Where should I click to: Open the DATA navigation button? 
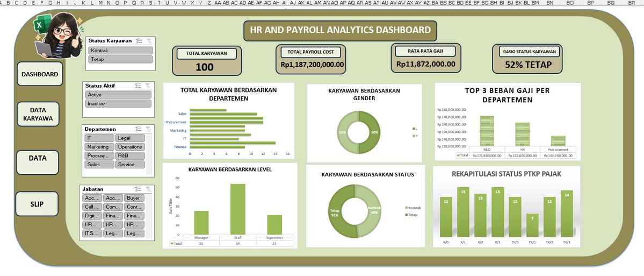point(38,162)
